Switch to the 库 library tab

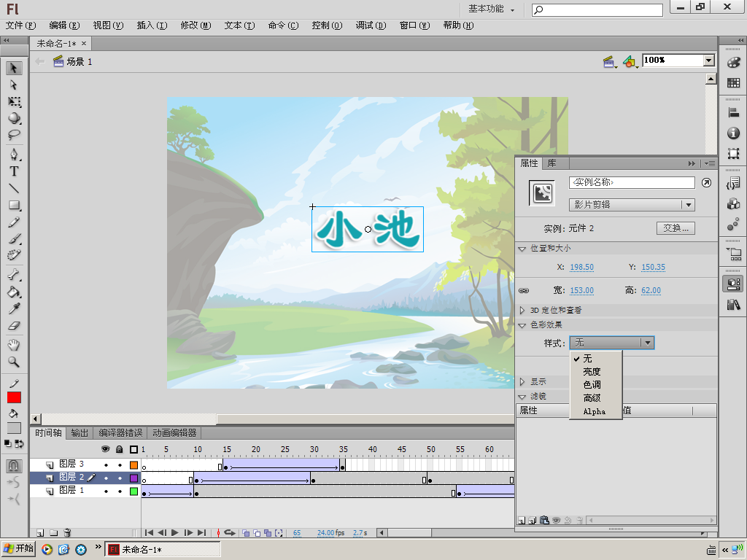(551, 163)
